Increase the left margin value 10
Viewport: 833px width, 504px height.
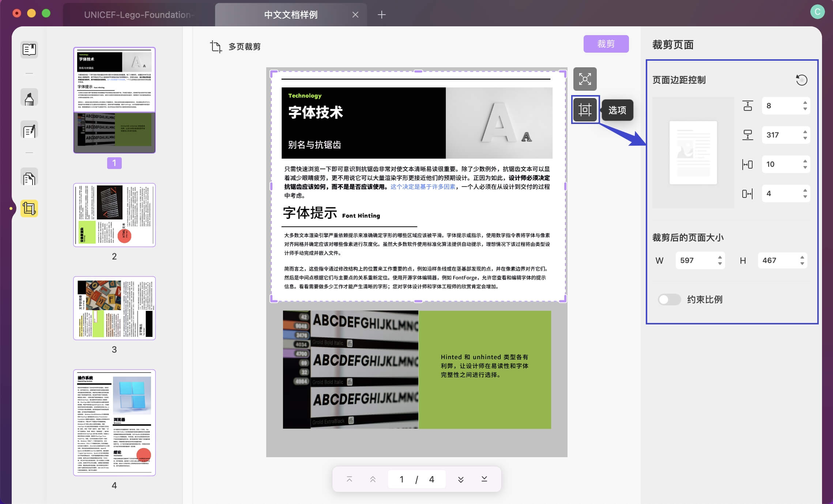(805, 161)
